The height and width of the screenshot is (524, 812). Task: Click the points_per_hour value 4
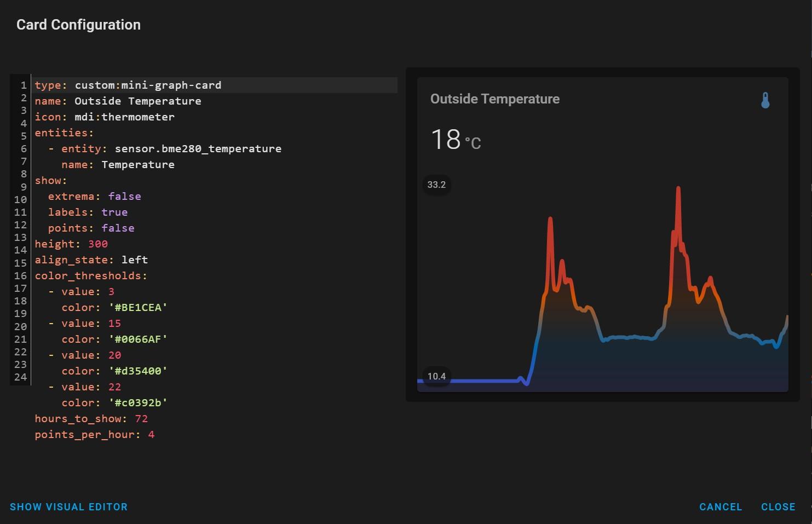pyautogui.click(x=151, y=435)
